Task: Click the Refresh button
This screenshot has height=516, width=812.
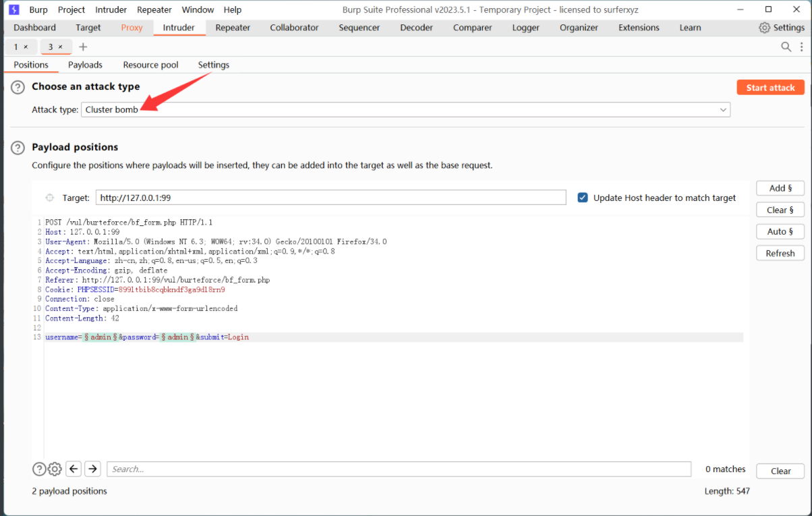Action: [780, 253]
